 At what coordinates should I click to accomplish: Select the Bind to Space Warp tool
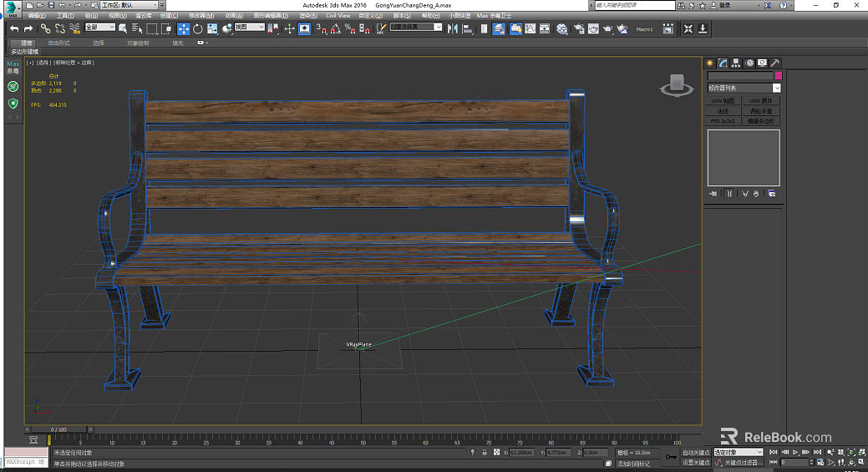(x=74, y=28)
